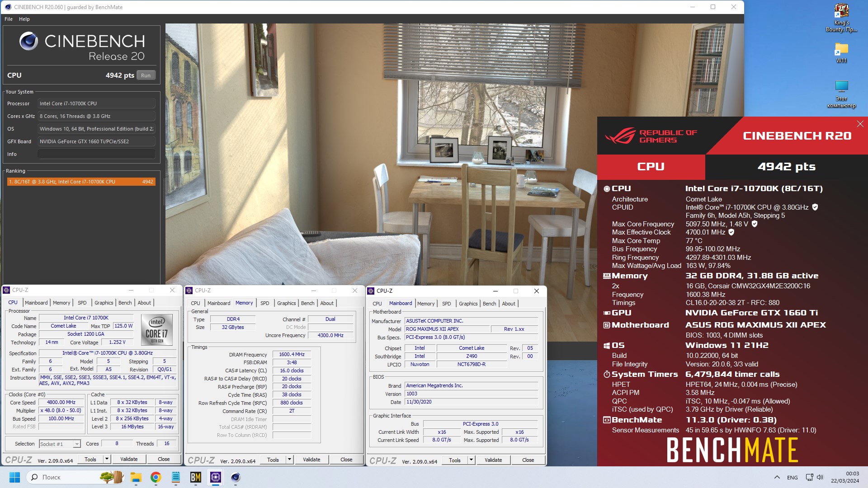Click the Processor field Intel Core i7-10700K
Image resolution: width=868 pixels, height=488 pixels.
pyautogui.click(x=96, y=103)
